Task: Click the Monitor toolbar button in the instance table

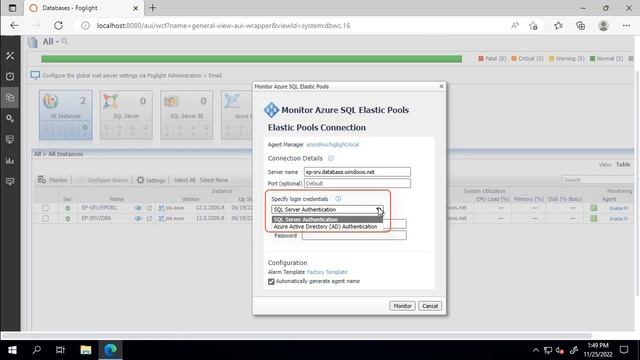Action: (x=53, y=180)
